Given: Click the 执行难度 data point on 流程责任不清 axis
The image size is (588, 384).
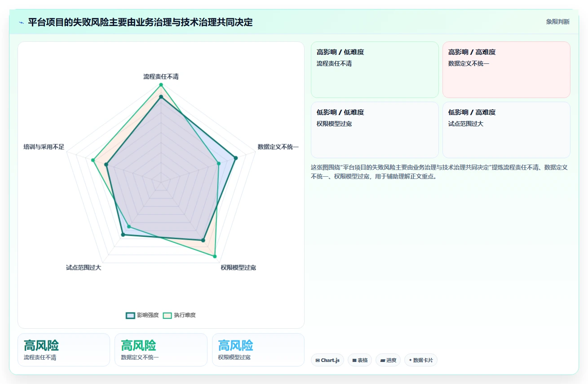Looking at the screenshot, I should click(x=161, y=85).
